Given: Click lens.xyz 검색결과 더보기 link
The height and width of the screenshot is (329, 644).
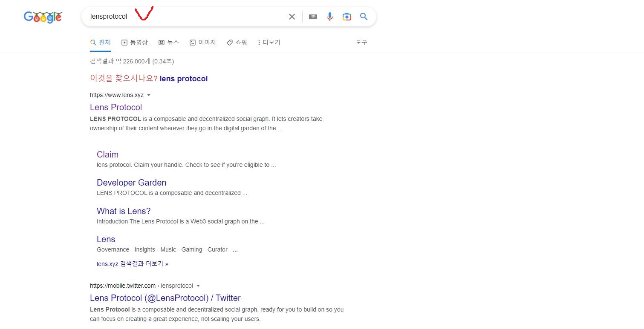Looking at the screenshot, I should 133,264.
